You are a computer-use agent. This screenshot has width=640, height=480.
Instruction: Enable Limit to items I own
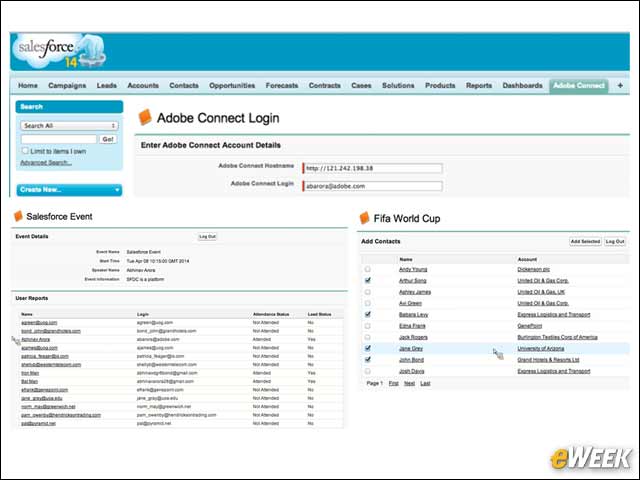tap(25, 151)
